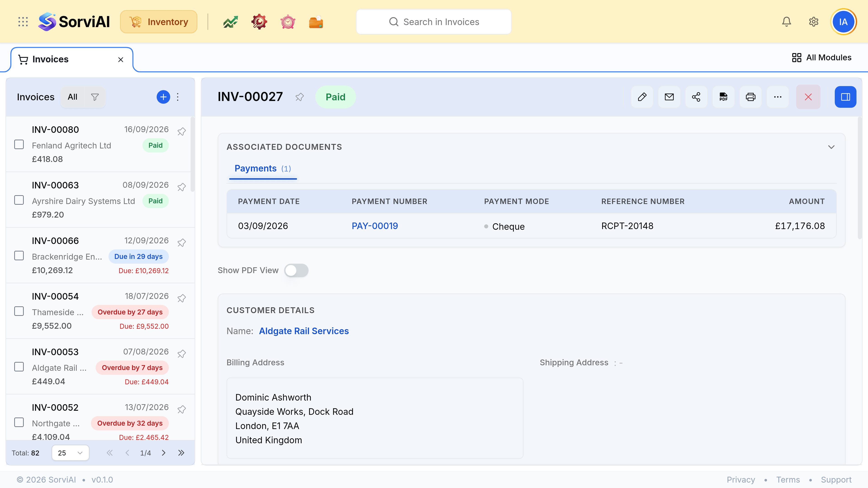Image resolution: width=868 pixels, height=488 pixels.
Task: Open the IA user avatar menu
Action: 843,22
